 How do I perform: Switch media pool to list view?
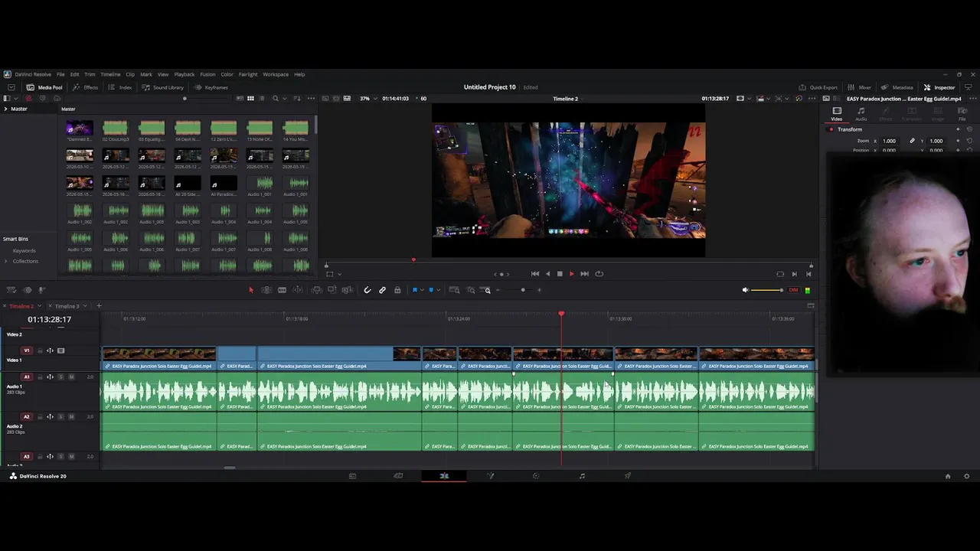(x=261, y=99)
